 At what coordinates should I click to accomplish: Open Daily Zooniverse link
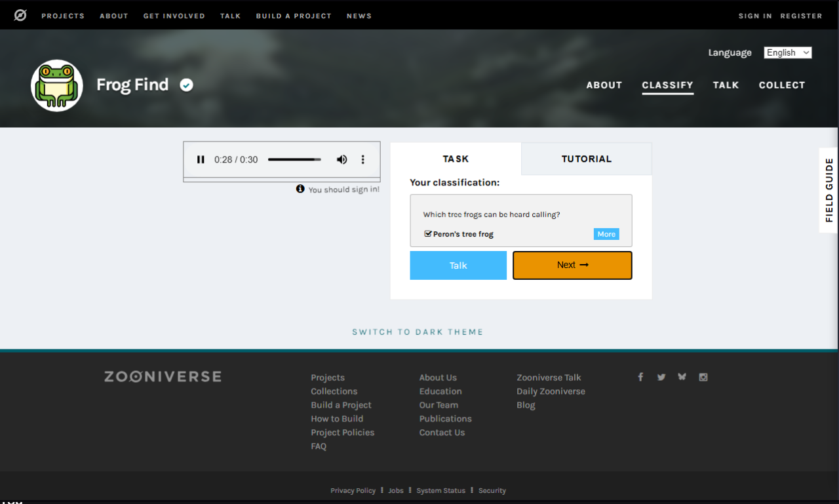(x=551, y=391)
